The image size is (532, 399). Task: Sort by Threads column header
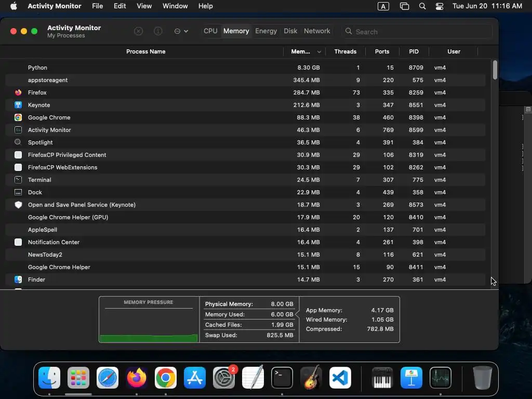(345, 51)
